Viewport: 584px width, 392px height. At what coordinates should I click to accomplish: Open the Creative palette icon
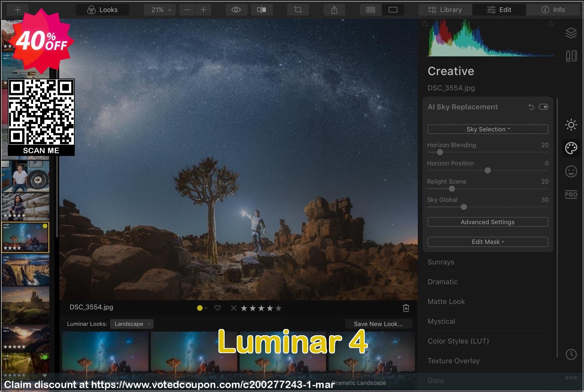coord(571,148)
